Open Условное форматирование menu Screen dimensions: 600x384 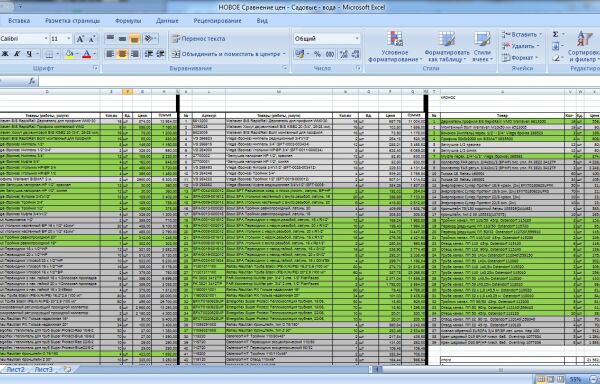point(395,47)
